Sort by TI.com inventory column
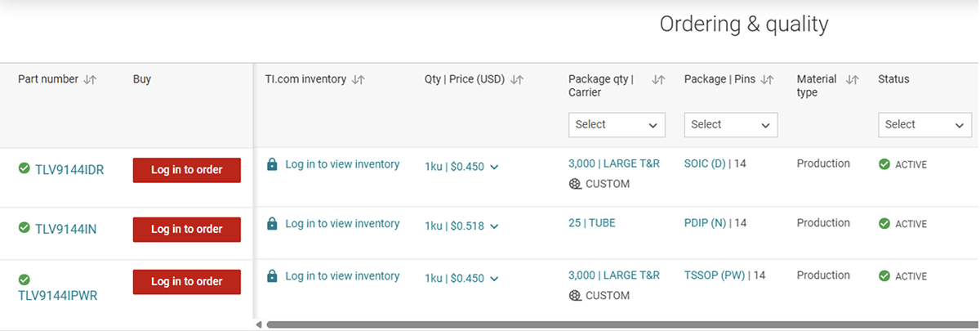980x331 pixels. [x=358, y=80]
